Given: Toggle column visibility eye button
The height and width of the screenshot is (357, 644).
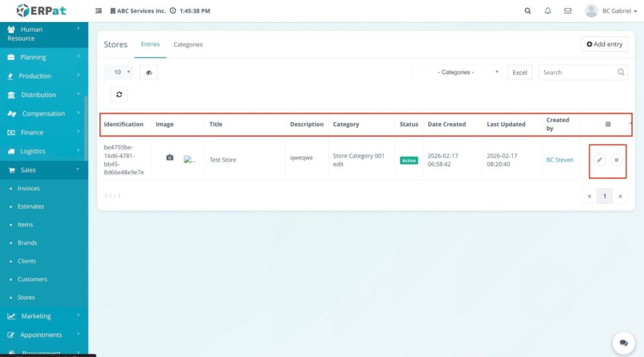Looking at the screenshot, I should point(148,72).
